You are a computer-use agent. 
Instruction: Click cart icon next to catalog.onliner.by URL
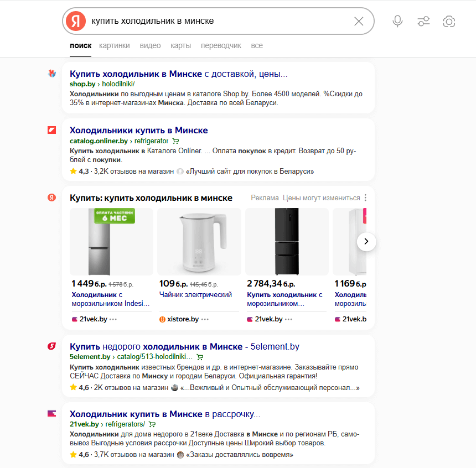click(x=175, y=141)
